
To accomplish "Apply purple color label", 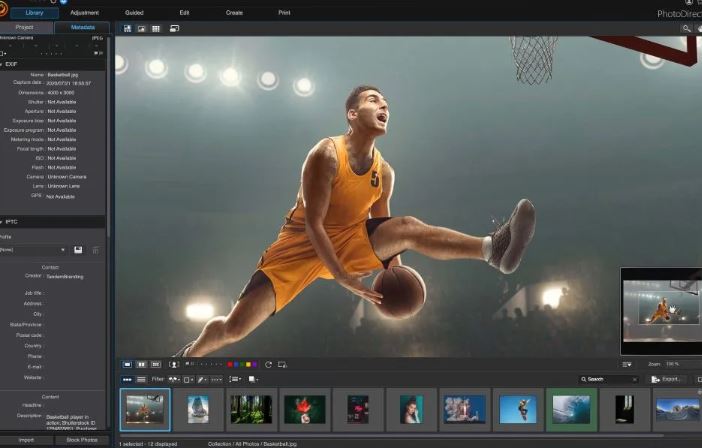I will pyautogui.click(x=254, y=365).
